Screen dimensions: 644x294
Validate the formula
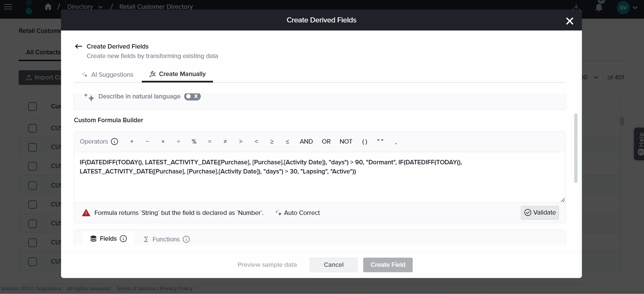[x=540, y=213]
